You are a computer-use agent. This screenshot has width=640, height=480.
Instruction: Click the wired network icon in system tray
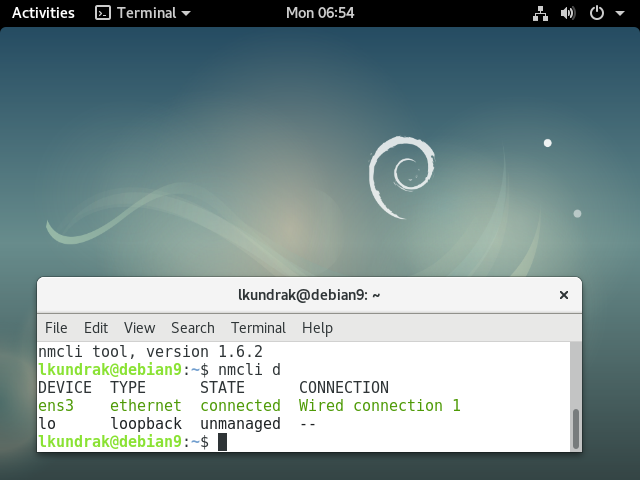540,13
